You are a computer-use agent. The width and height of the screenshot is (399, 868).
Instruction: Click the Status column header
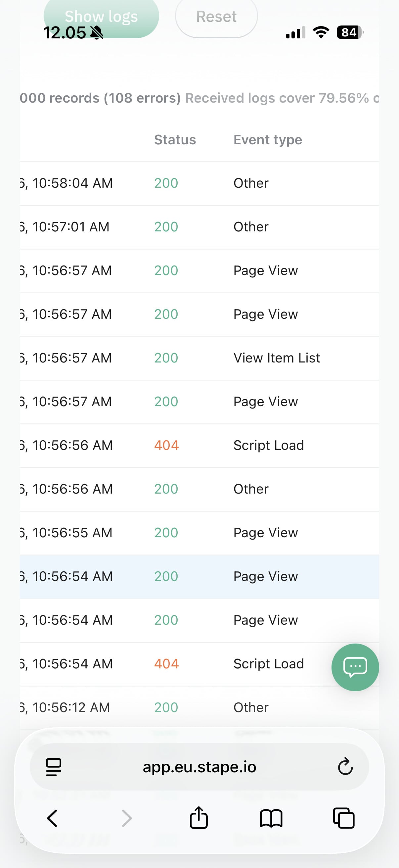pos(175,140)
